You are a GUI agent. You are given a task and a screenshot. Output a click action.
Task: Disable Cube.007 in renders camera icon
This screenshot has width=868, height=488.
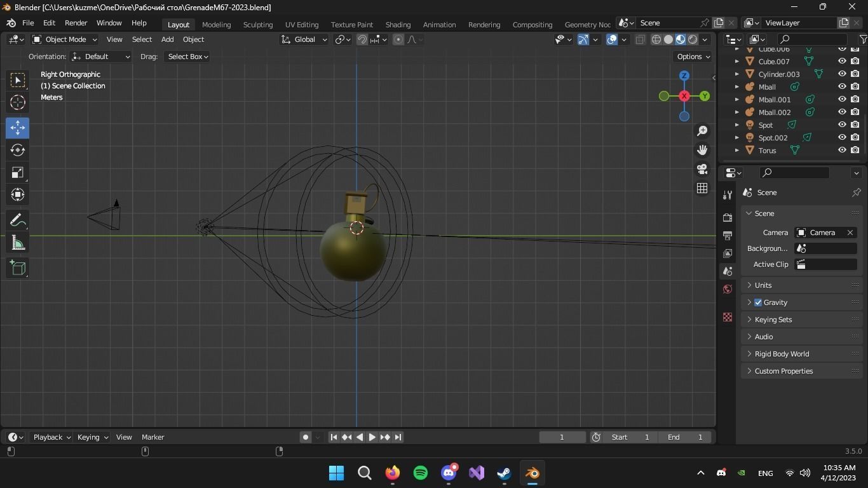pos(855,62)
